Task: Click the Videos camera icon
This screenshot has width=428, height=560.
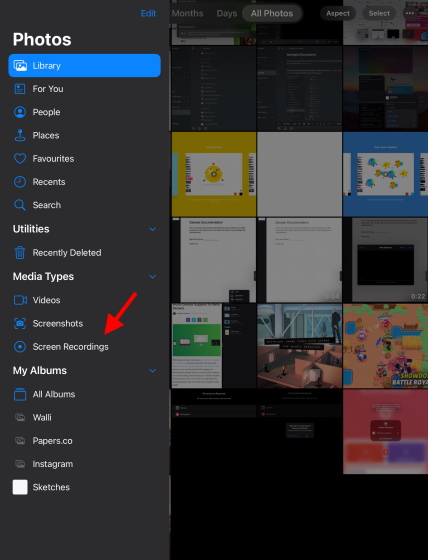Action: [x=20, y=300]
